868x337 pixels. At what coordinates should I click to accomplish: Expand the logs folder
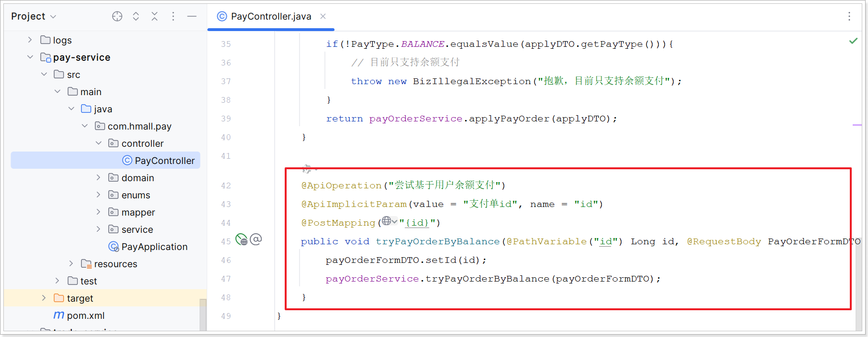pyautogui.click(x=30, y=40)
